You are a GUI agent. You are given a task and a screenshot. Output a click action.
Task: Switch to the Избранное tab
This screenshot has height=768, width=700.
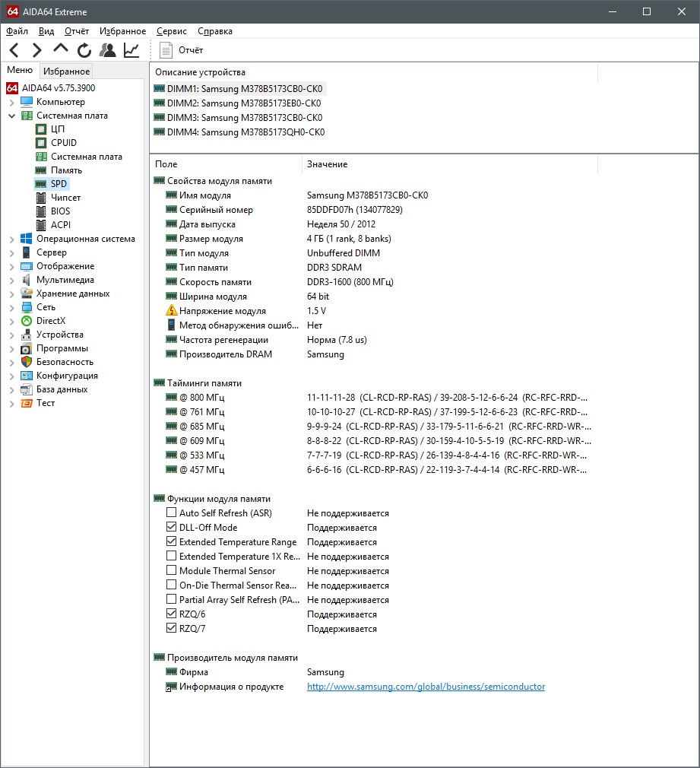(x=66, y=71)
